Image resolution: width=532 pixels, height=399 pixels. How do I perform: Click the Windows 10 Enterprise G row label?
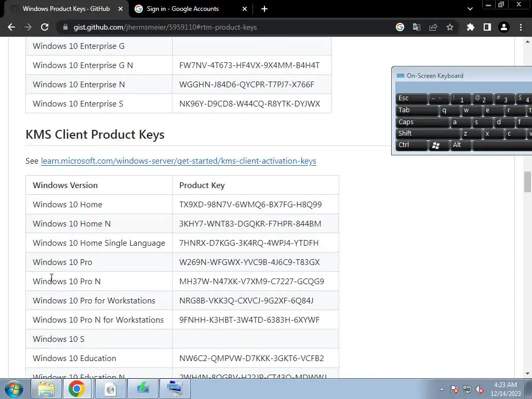click(x=78, y=46)
